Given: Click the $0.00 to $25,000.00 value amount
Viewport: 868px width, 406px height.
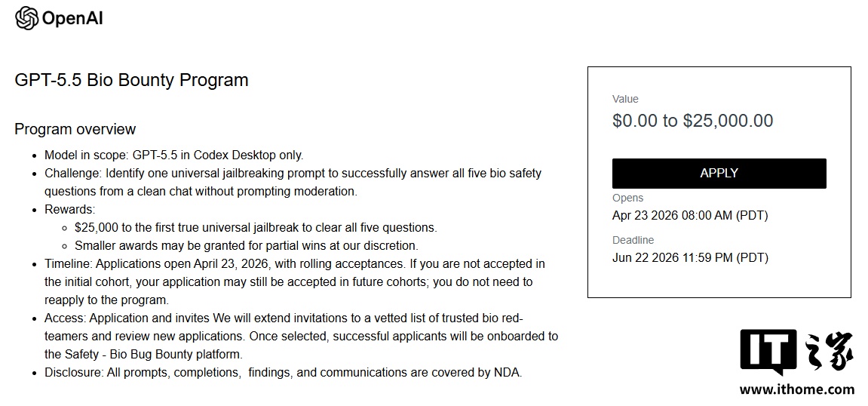Looking at the screenshot, I should (692, 121).
